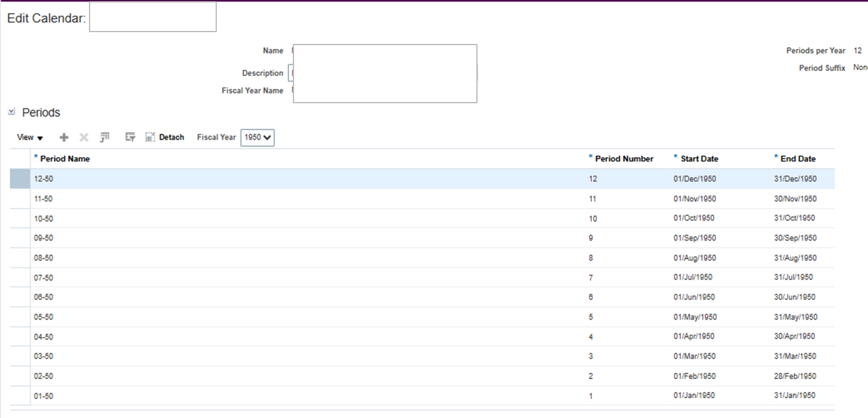This screenshot has width=868, height=418.
Task: Open the Fiscal Year 1950 dropdown
Action: pyautogui.click(x=258, y=137)
